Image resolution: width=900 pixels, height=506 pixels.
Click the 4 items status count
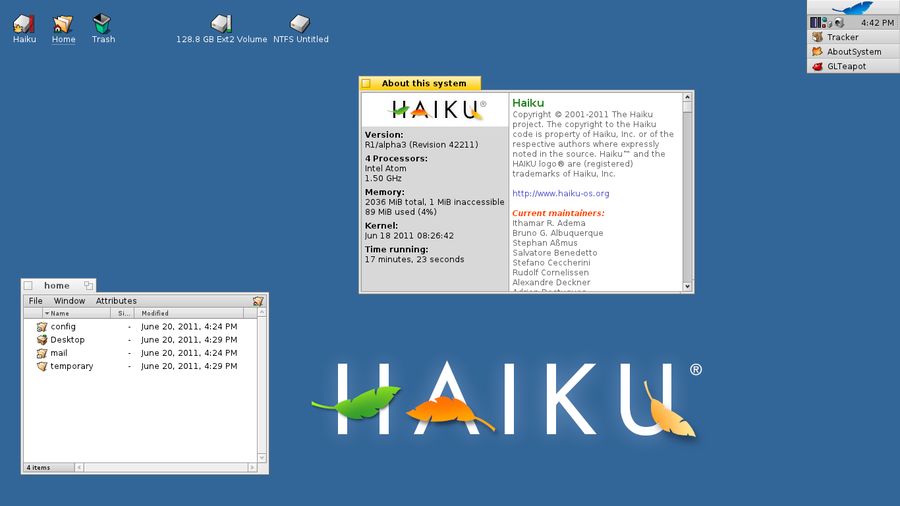38,468
